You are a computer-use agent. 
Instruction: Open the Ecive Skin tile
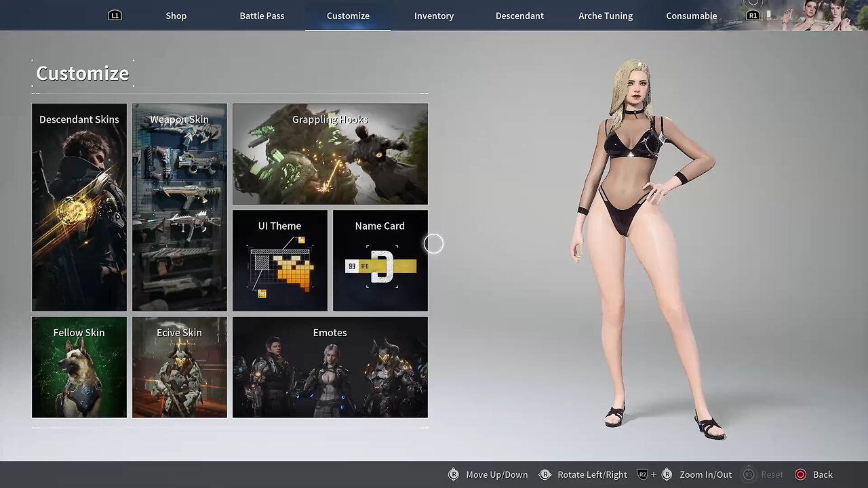(x=180, y=367)
